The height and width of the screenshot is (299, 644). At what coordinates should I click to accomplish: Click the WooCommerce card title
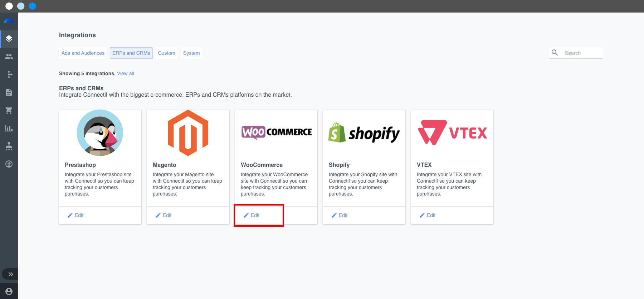click(x=262, y=165)
